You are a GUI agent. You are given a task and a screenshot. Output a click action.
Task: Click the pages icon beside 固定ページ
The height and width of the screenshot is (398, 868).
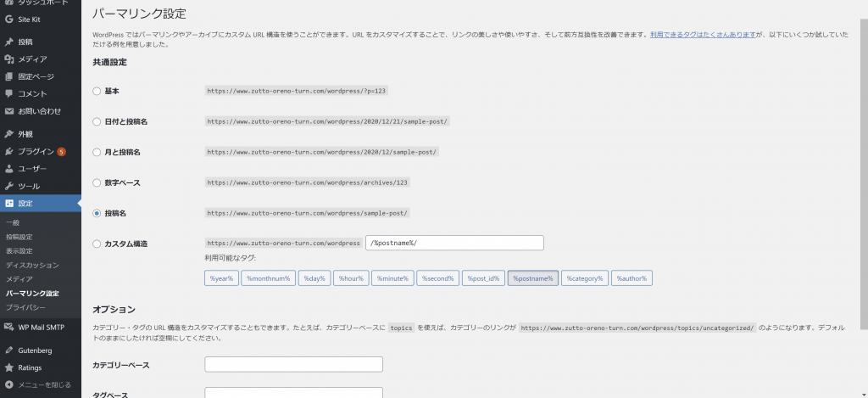[x=8, y=76]
